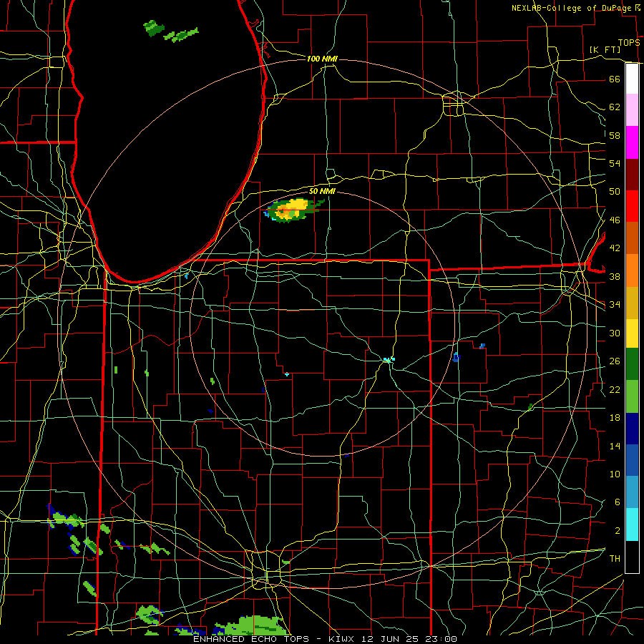Click the TOPS legend title
This screenshot has width=644, height=644.
point(629,43)
